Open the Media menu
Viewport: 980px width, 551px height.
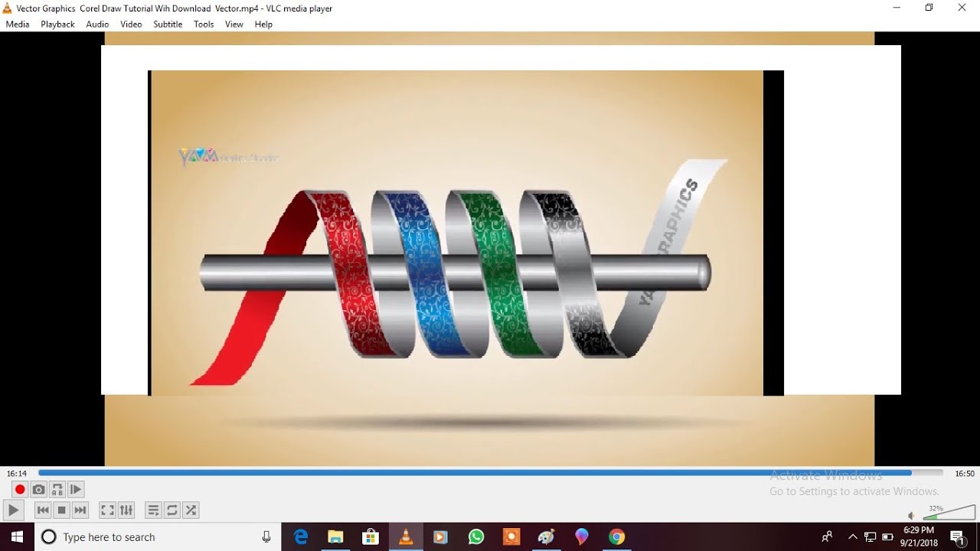18,24
